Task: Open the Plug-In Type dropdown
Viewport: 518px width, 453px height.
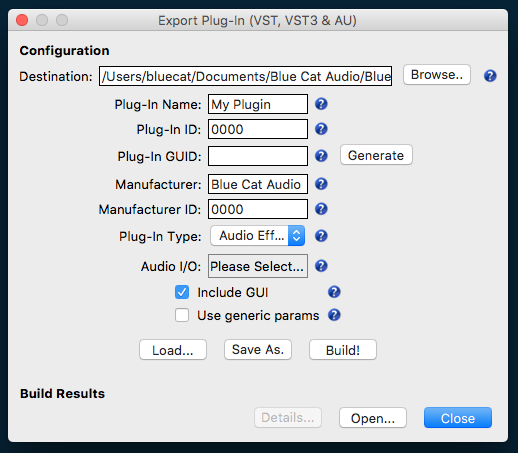Action: pyautogui.click(x=258, y=236)
